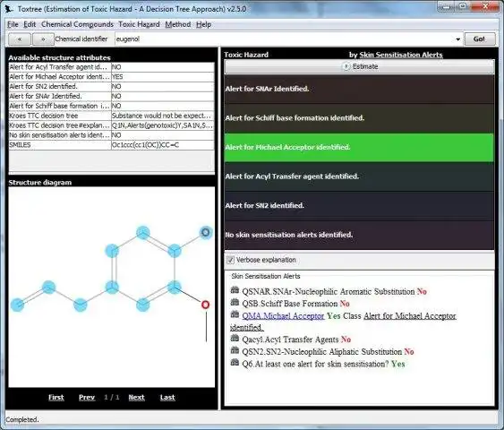Click the red oxygen atom in structure diagram

pos(205,305)
